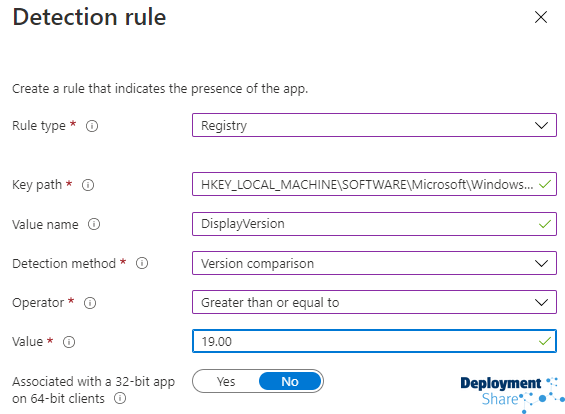The width and height of the screenshot is (565, 414).
Task: Click the 32-bit app info icon
Action: (x=120, y=398)
